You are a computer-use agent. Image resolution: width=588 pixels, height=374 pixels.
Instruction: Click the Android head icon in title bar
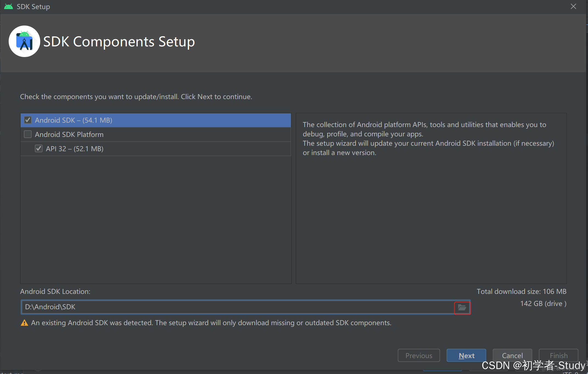pos(9,6)
